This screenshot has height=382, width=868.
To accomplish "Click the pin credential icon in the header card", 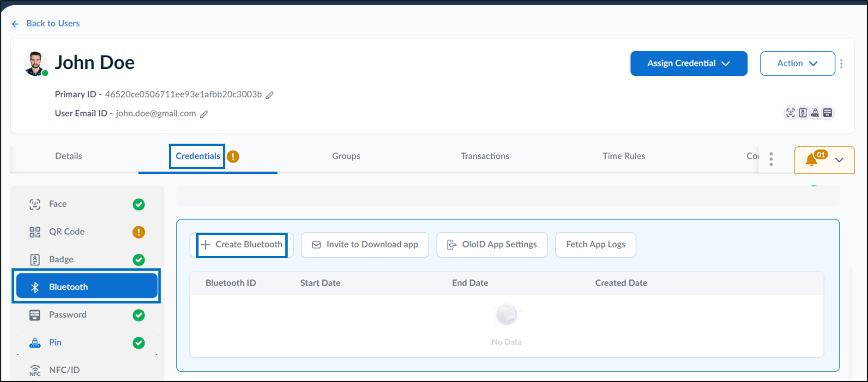I will point(815,113).
